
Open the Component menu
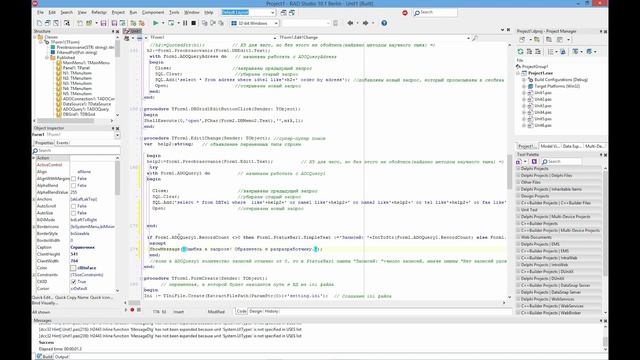point(153,13)
